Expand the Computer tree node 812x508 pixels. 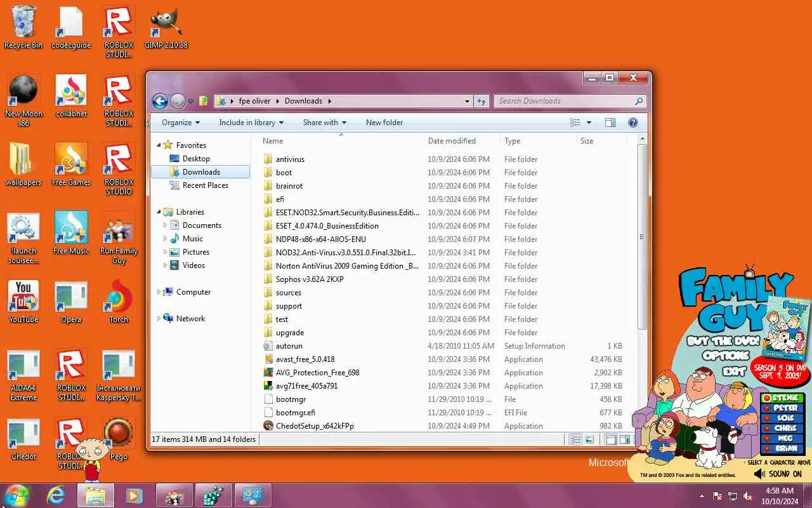159,291
